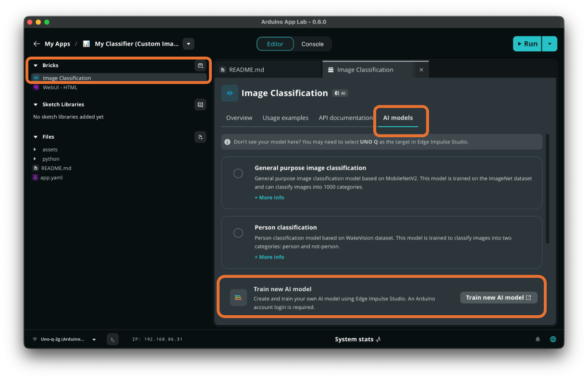Click the info icon in the UNO Q notice
588x380 pixels.
228,142
